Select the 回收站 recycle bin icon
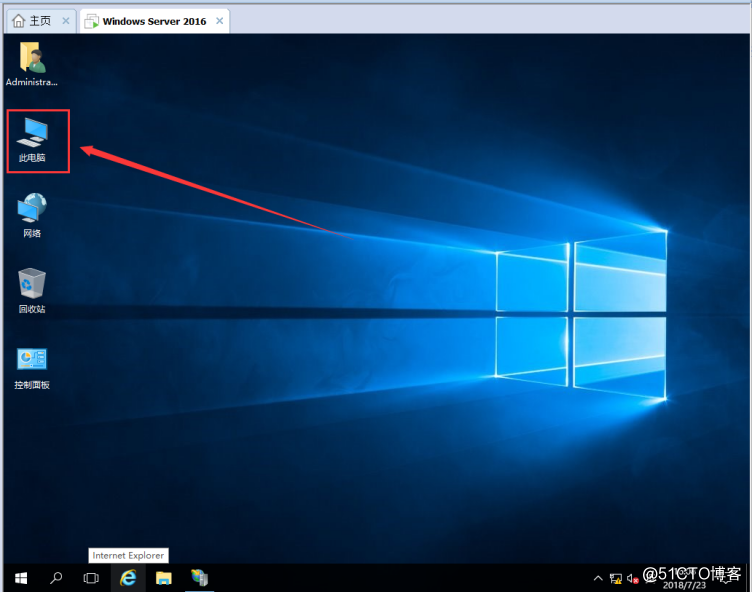 [32, 291]
